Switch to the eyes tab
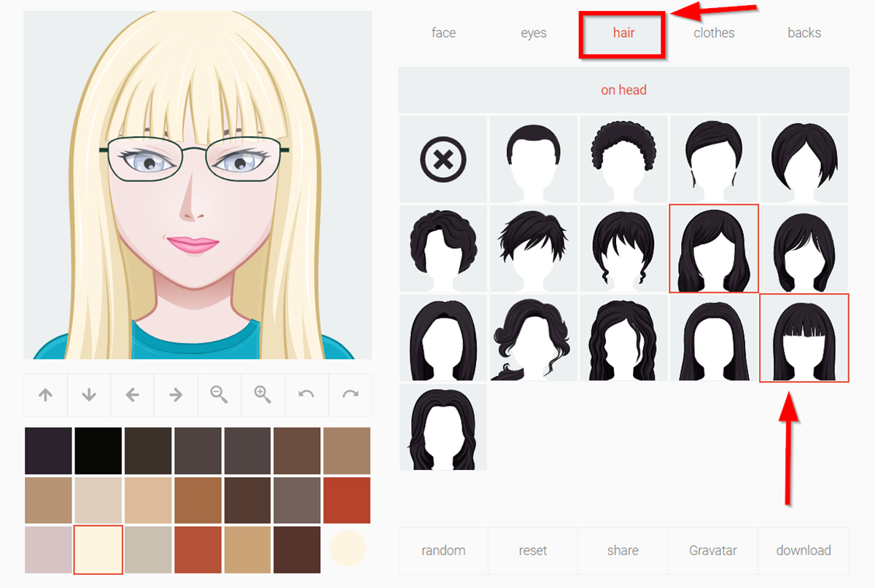 (x=533, y=33)
